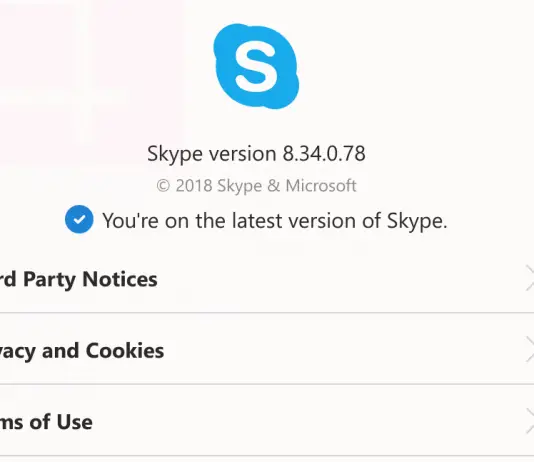Screen dimensions: 534x462
Task: Click the word Microsoft in copyright line
Action: pos(321,186)
